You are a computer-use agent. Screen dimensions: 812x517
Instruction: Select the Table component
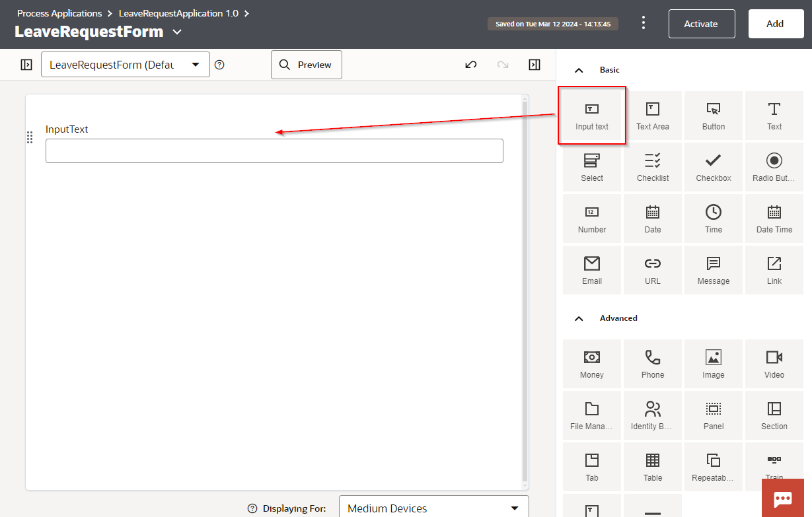coord(652,467)
